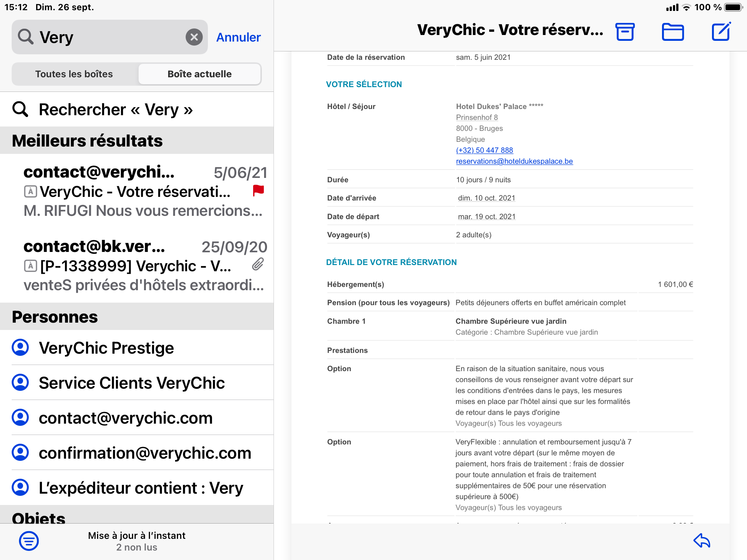The width and height of the screenshot is (747, 560).
Task: Choose confirmation@verychic.com suggestion
Action: 145,453
